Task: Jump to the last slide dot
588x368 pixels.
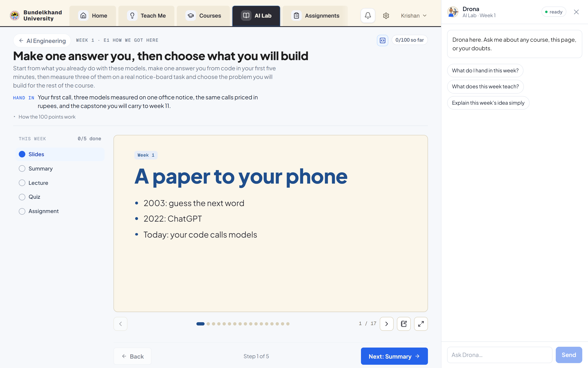Action: coord(288,324)
